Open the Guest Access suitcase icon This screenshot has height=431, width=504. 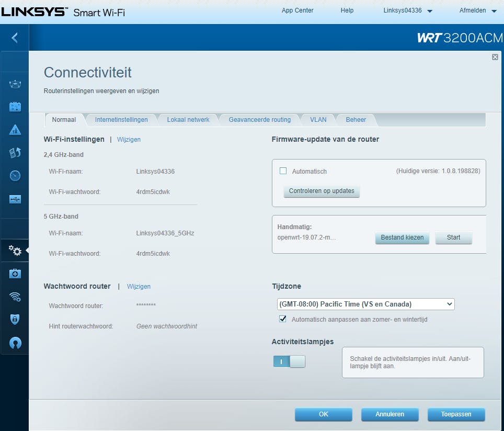tap(15, 107)
